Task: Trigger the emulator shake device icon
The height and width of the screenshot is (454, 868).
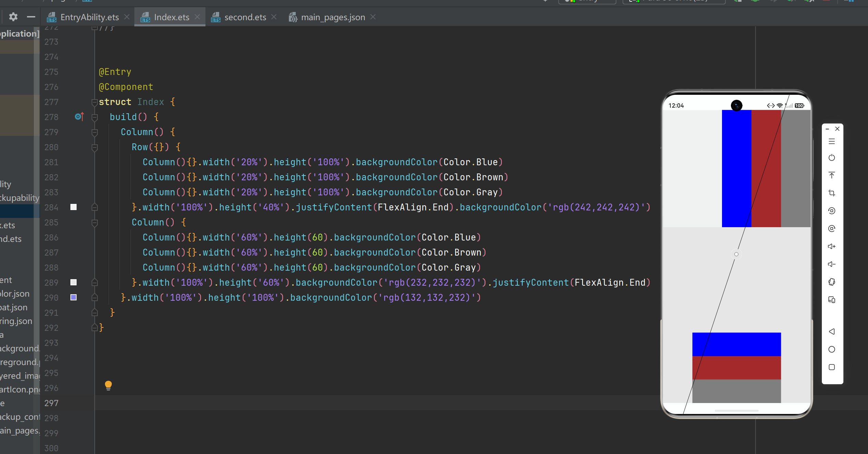Action: pos(832,282)
